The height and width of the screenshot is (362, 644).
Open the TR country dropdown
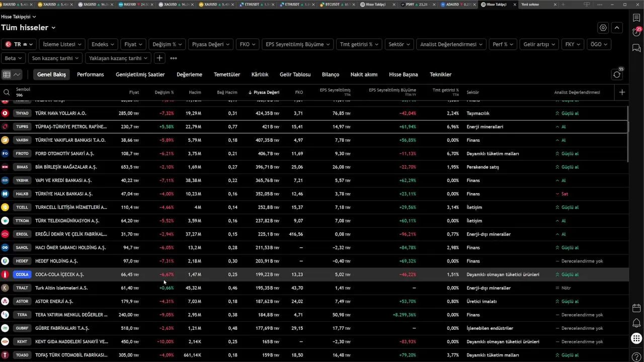tap(19, 44)
